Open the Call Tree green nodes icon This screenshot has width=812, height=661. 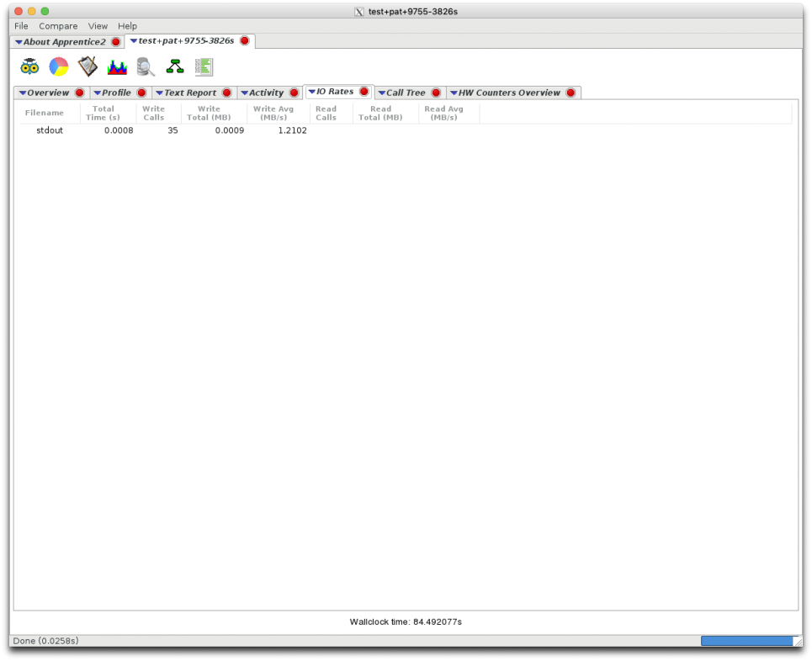pyautogui.click(x=175, y=66)
